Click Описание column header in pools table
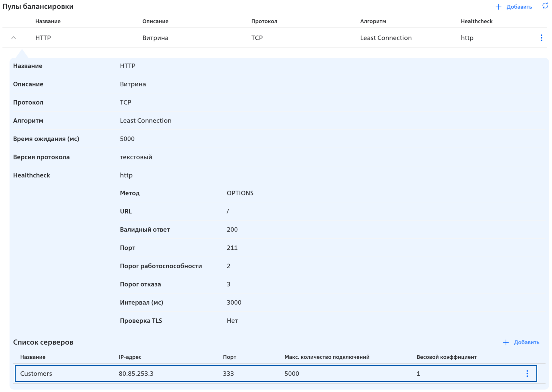The height and width of the screenshot is (392, 552). 155,21
